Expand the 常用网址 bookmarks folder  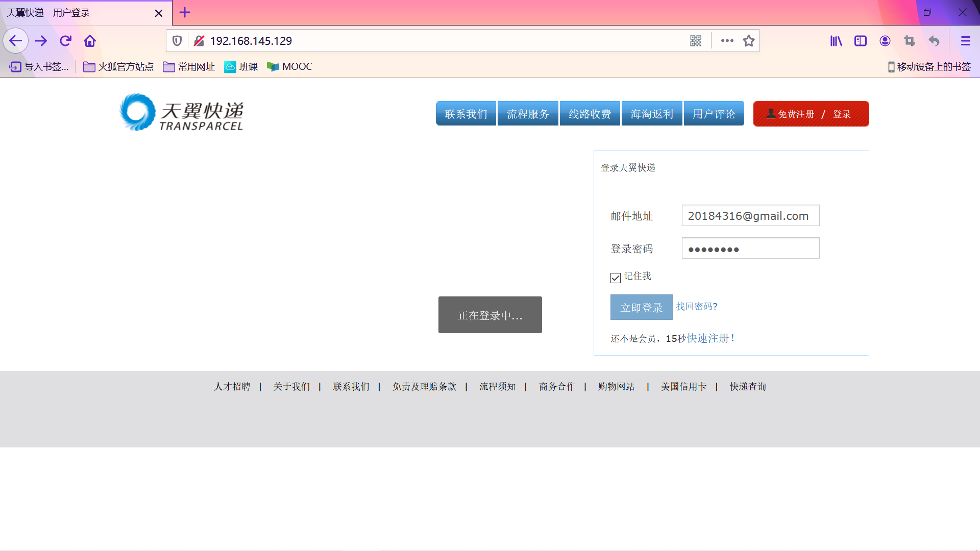tap(189, 67)
